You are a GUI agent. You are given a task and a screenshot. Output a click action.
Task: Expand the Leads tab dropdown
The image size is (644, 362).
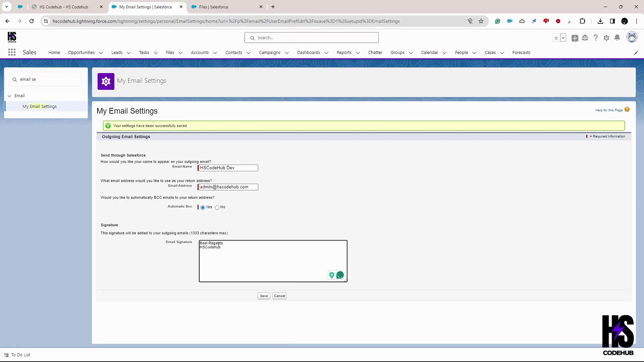(x=129, y=53)
